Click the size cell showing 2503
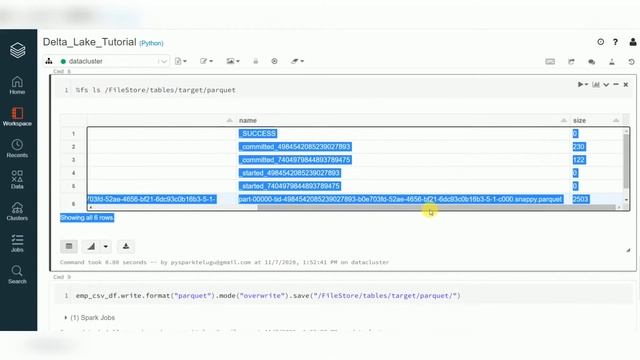Viewport: 640px width, 360px height. tap(580, 199)
